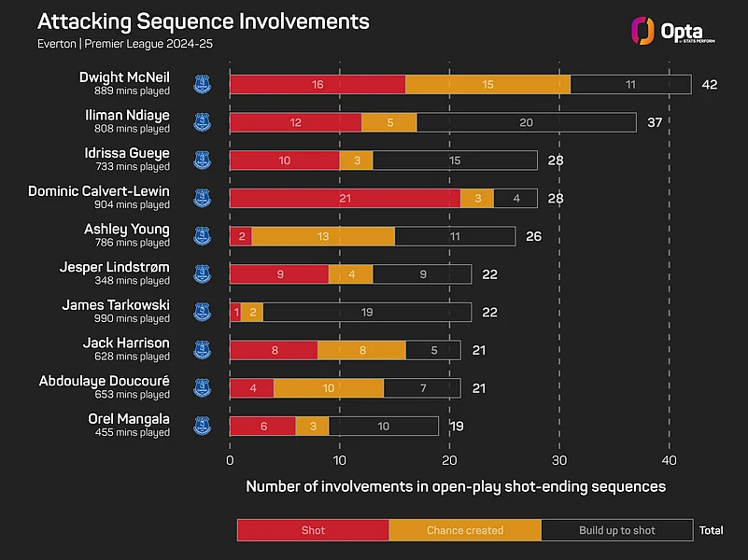Click Everton crest beside Dwight McNeil
Screen dimensions: 748x560
pos(201,84)
